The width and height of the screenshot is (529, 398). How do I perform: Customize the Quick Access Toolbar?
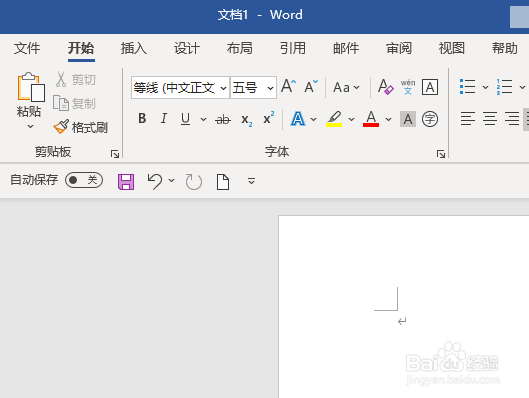(251, 181)
